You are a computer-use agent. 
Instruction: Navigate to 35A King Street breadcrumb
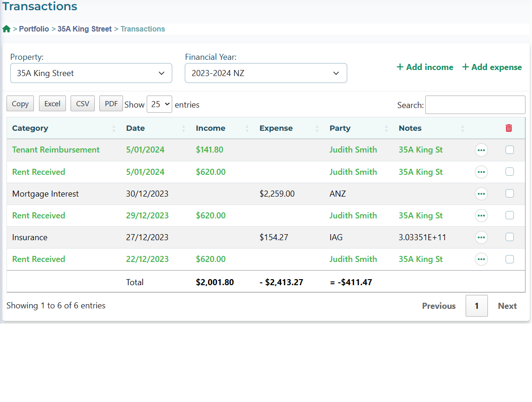(84, 29)
